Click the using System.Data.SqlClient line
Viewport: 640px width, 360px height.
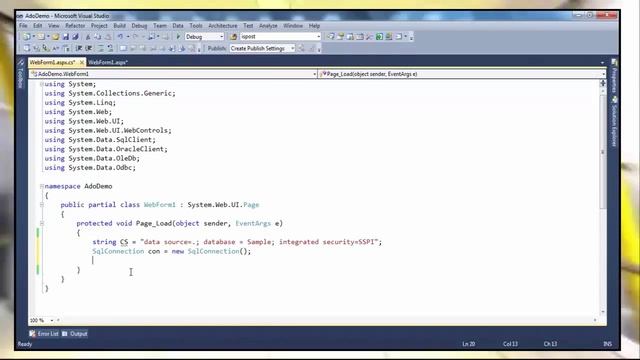click(x=100, y=140)
